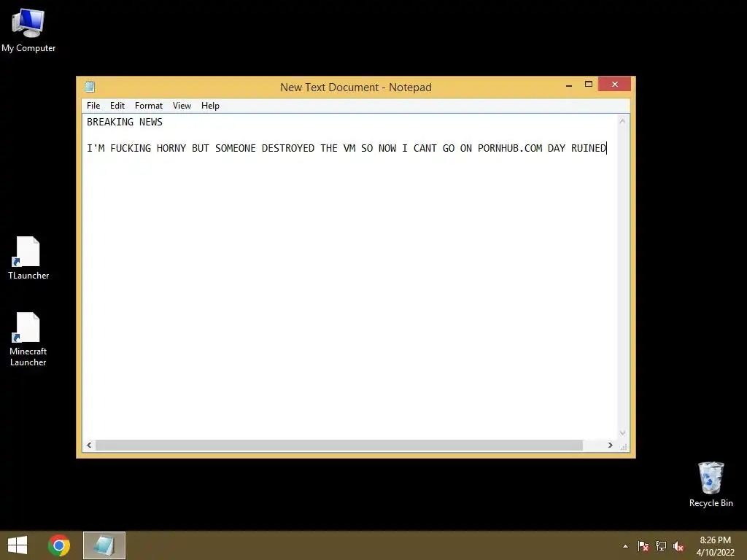
Task: Open the Help menu in Notepad
Action: pyautogui.click(x=210, y=106)
